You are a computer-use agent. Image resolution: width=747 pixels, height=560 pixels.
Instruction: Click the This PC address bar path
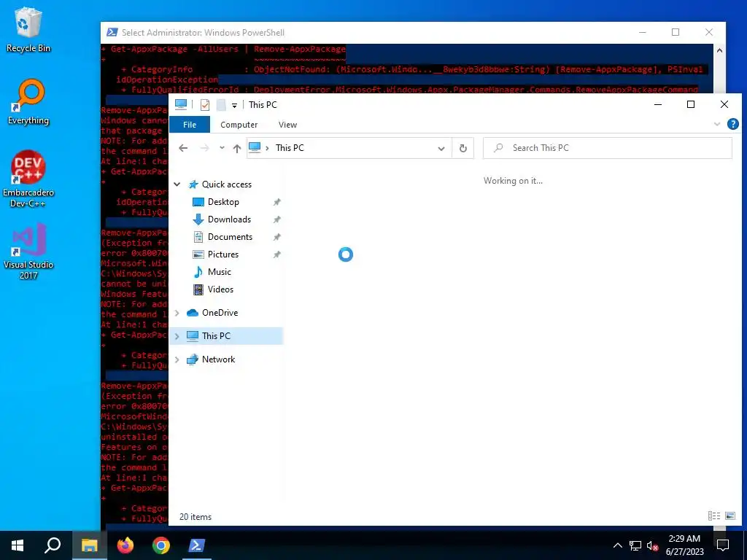(x=290, y=148)
